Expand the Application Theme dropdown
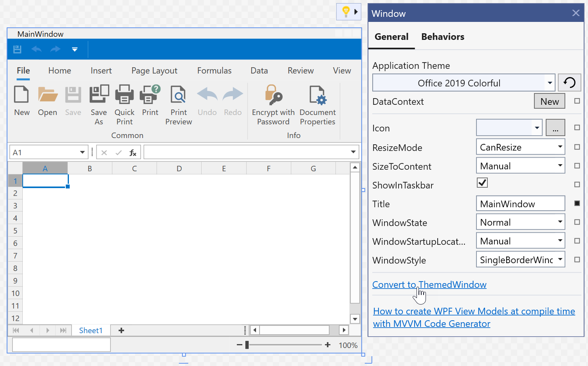588x366 pixels. click(x=550, y=83)
